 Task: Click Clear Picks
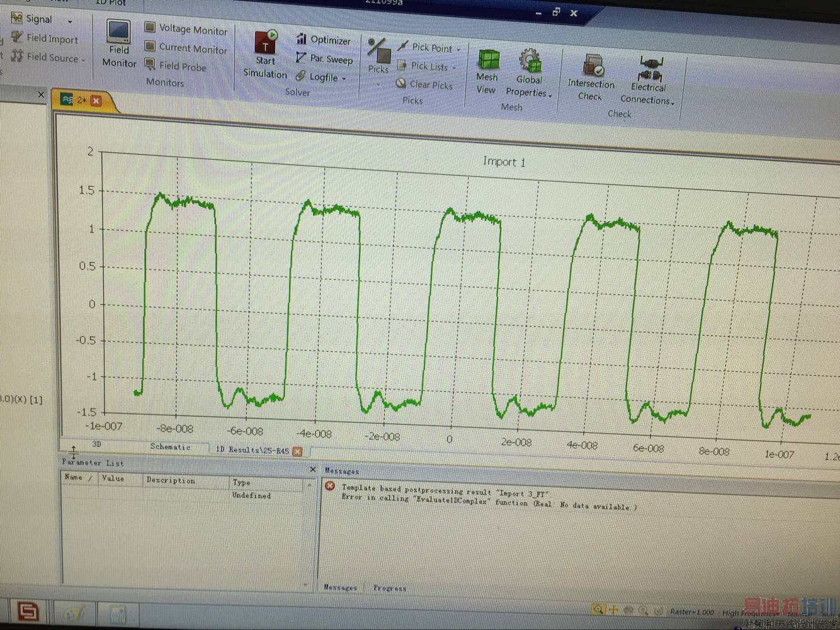[424, 84]
